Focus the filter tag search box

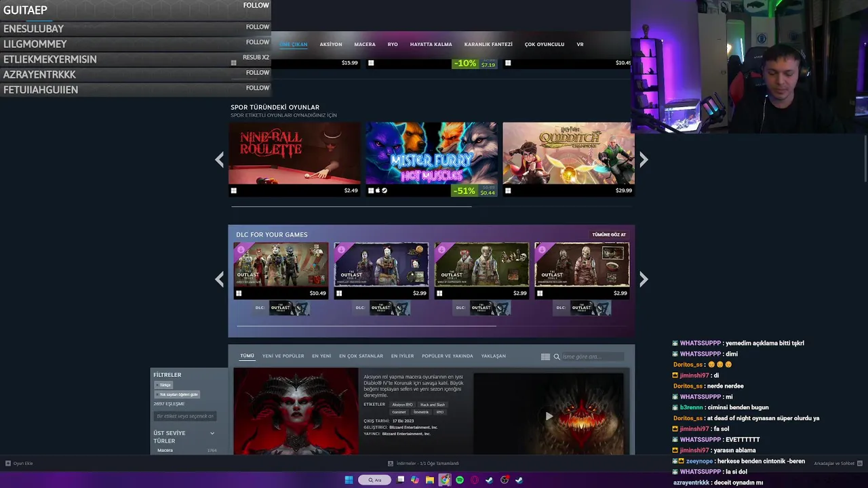point(186,416)
